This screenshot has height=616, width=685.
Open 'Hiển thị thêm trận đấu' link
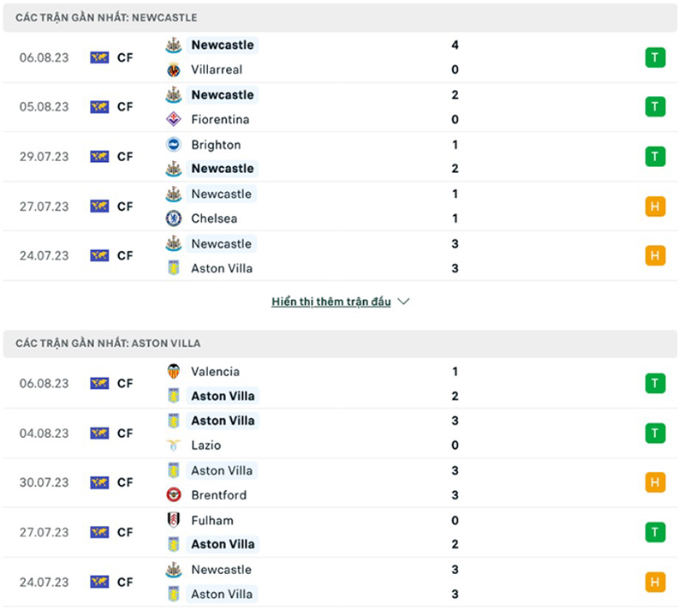[x=331, y=302]
